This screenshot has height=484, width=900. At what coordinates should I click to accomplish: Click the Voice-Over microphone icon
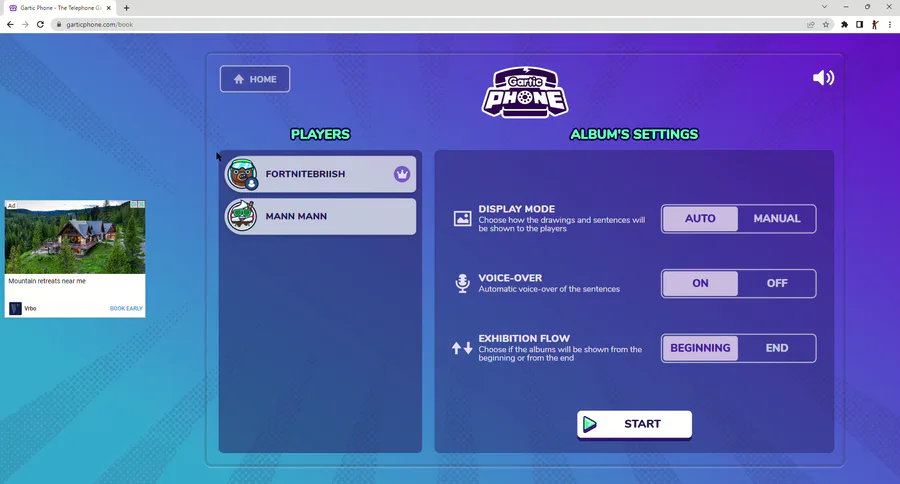coord(462,283)
